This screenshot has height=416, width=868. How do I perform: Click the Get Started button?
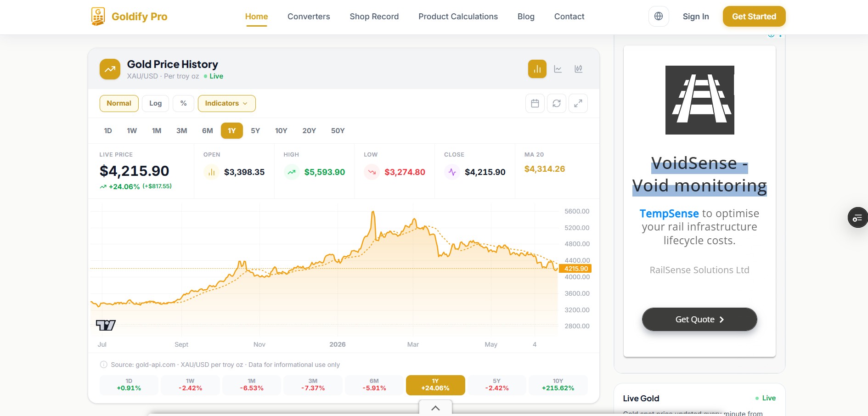(754, 17)
